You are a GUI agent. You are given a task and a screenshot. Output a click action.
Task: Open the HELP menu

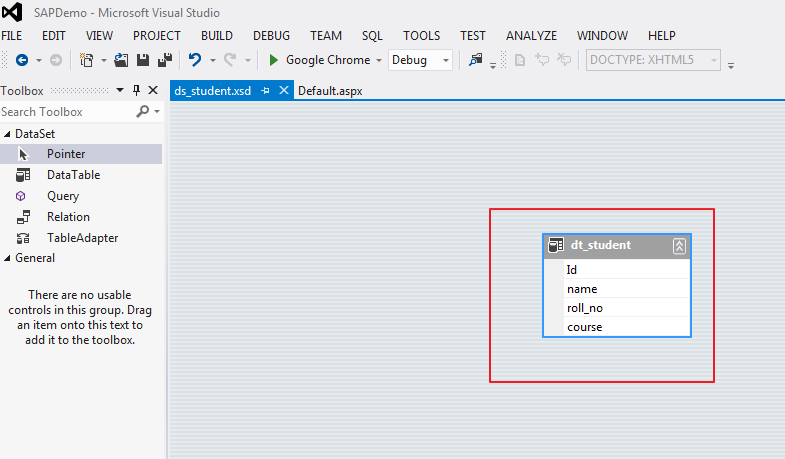(662, 36)
